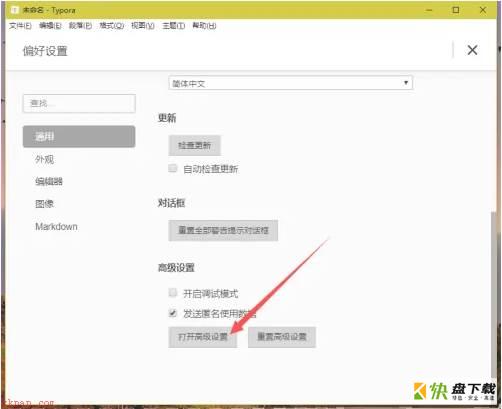Click the preferences vertical scrollbar
The width and height of the screenshot is (502, 409).
pos(494,295)
